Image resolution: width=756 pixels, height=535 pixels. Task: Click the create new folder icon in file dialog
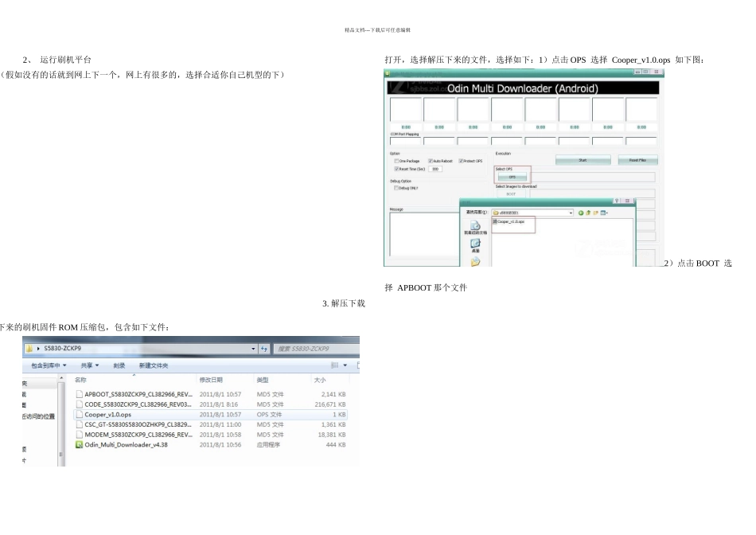tap(596, 213)
